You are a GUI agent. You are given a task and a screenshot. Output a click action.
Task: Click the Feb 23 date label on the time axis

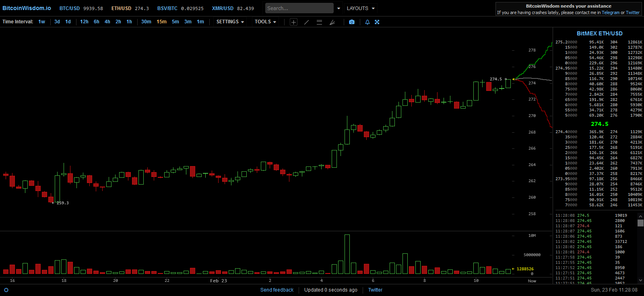(x=219, y=281)
